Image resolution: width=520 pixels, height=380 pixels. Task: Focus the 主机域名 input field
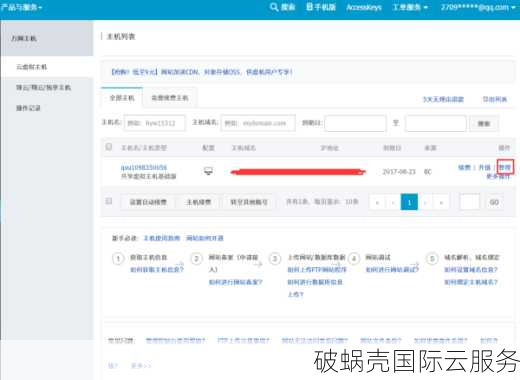click(258, 123)
